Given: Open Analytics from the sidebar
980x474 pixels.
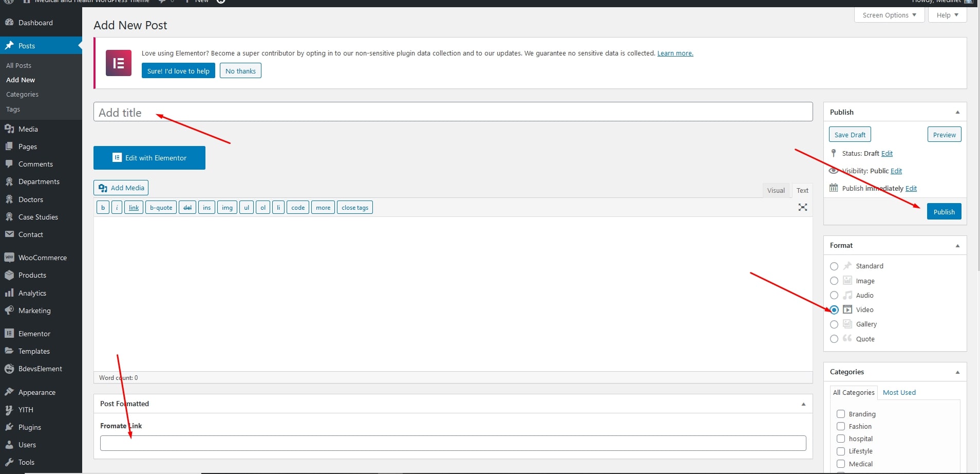Looking at the screenshot, I should [x=32, y=293].
